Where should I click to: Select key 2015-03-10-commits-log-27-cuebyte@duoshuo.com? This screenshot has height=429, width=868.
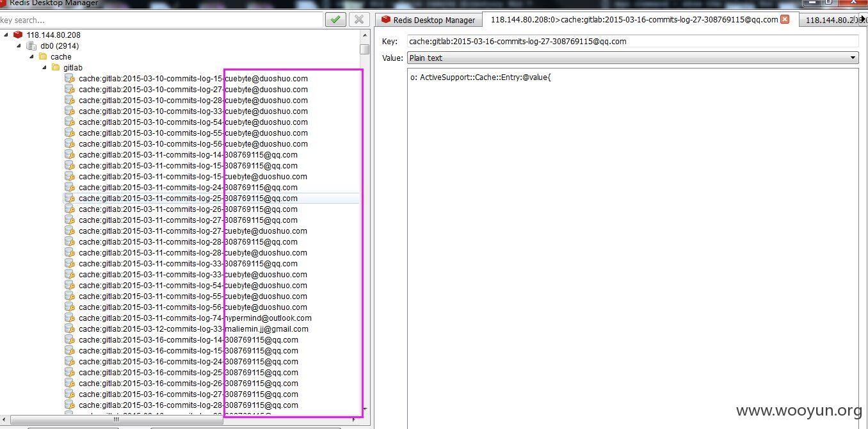[193, 89]
